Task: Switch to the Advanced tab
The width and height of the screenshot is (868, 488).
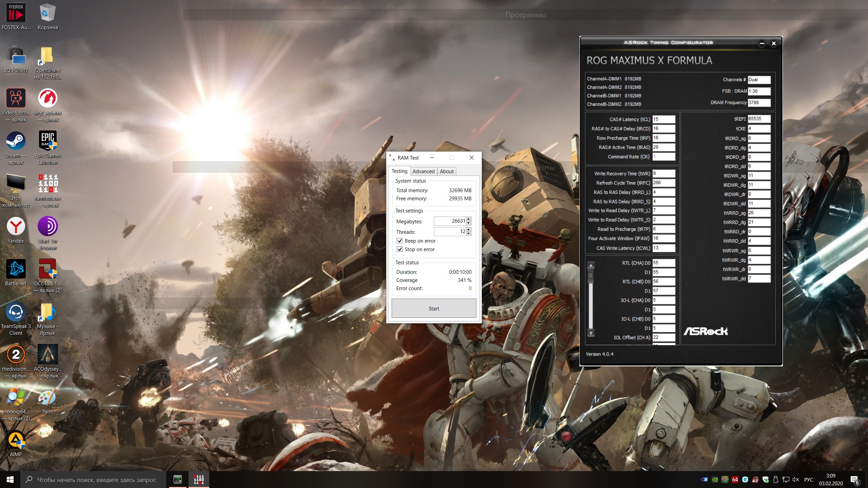Action: (x=423, y=171)
